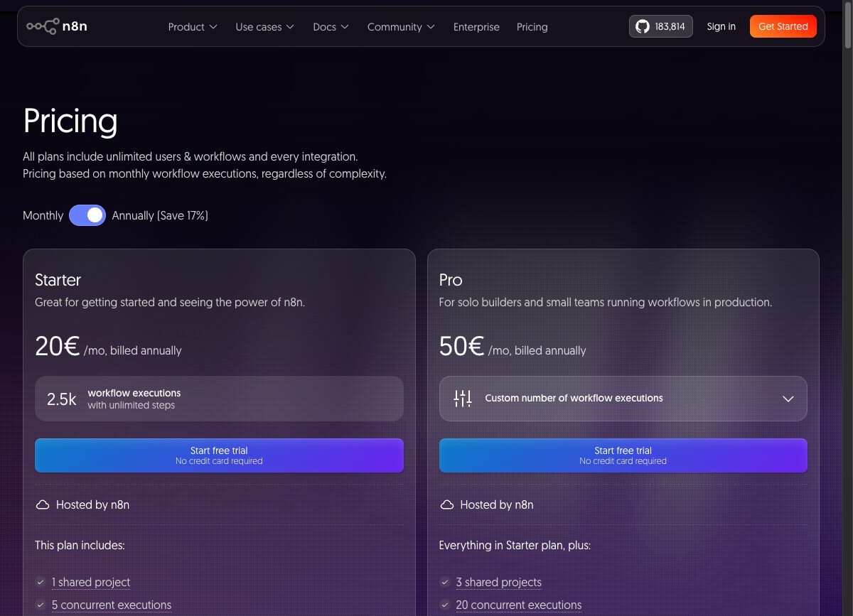The height and width of the screenshot is (616, 853).
Task: Start free trial for Pro plan
Action: click(x=623, y=455)
